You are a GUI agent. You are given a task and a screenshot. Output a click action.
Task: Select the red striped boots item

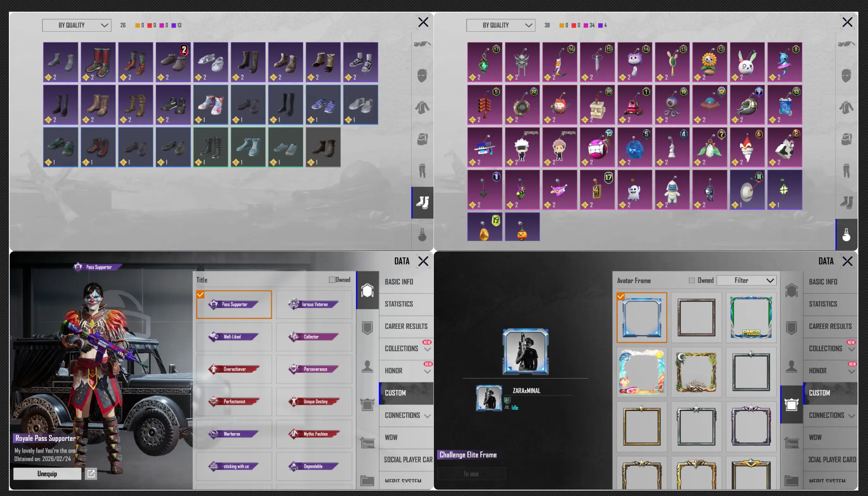[98, 62]
